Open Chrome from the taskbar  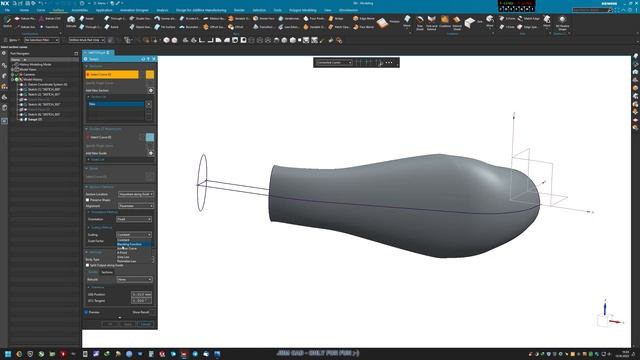pos(19,354)
